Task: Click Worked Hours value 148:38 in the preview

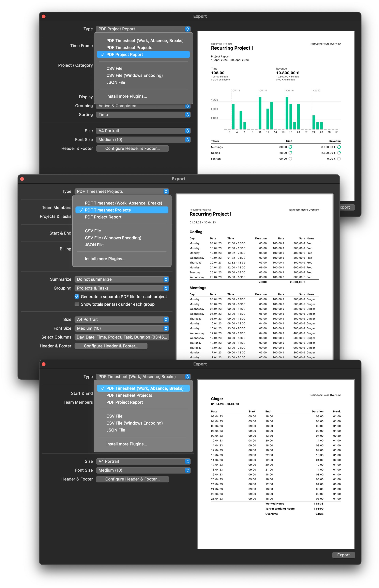Action: tap(318, 504)
